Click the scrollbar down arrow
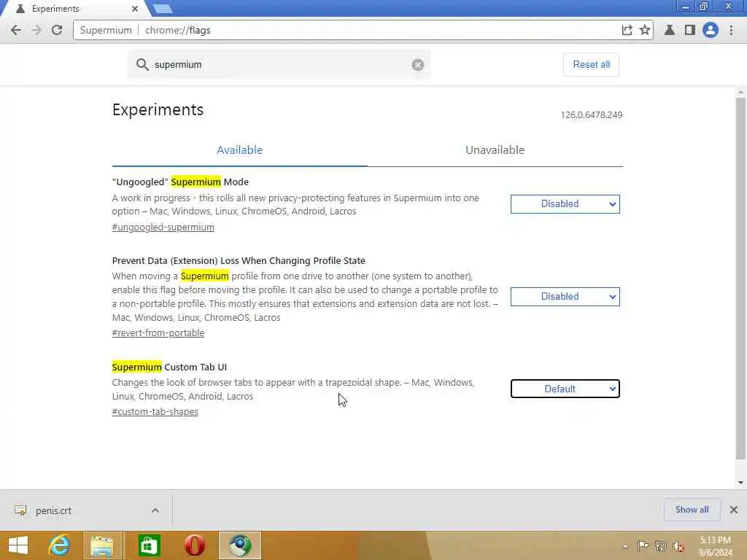Viewport: 747px width, 560px height. click(740, 483)
